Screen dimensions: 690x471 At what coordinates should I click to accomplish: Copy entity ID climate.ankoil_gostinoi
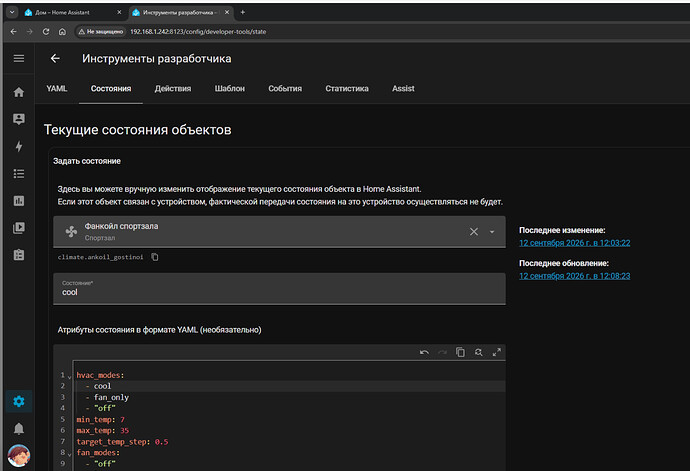(155, 257)
